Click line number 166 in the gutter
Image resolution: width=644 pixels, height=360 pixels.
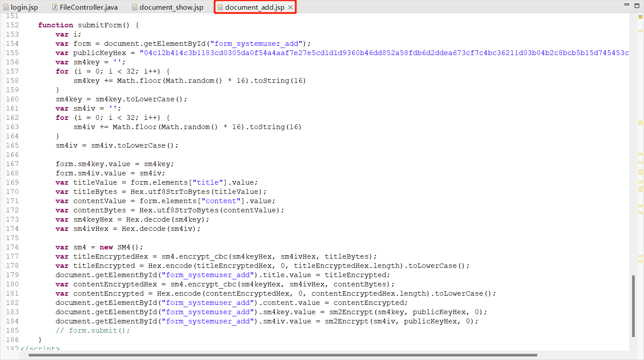[12, 155]
